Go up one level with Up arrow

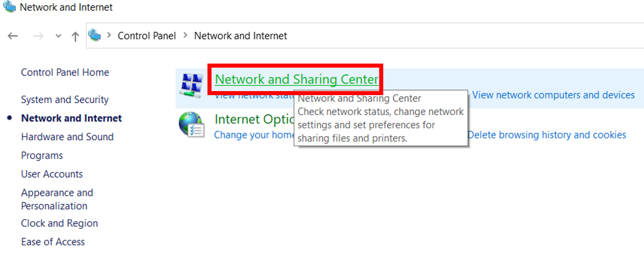(x=75, y=36)
